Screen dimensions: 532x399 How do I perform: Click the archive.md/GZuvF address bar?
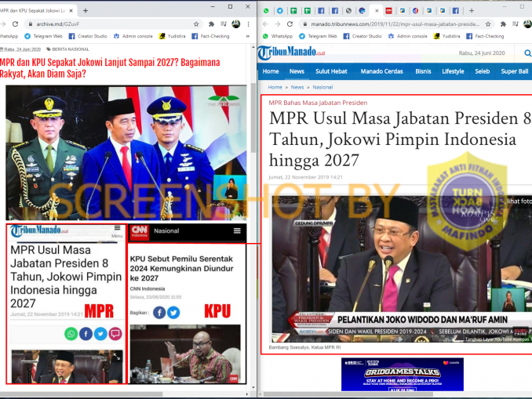click(114, 24)
